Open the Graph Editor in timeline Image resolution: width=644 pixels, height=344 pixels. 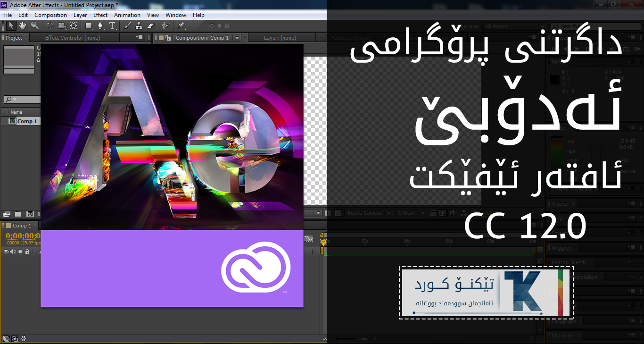[308, 239]
